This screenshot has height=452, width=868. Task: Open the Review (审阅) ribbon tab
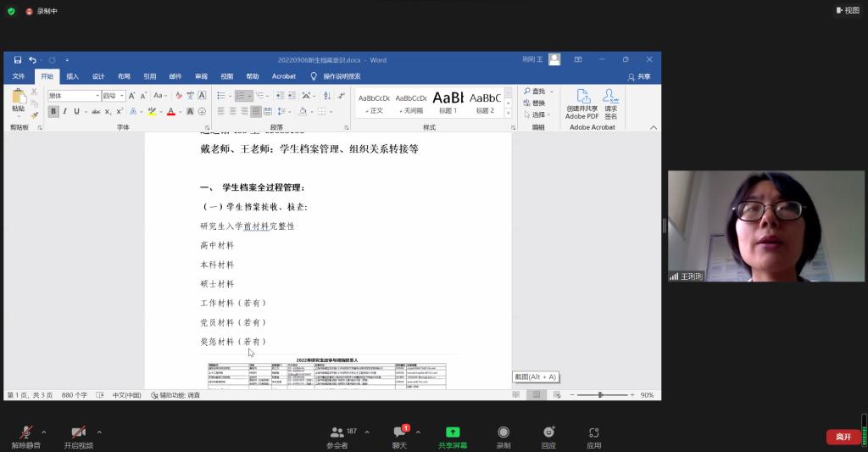(x=201, y=76)
